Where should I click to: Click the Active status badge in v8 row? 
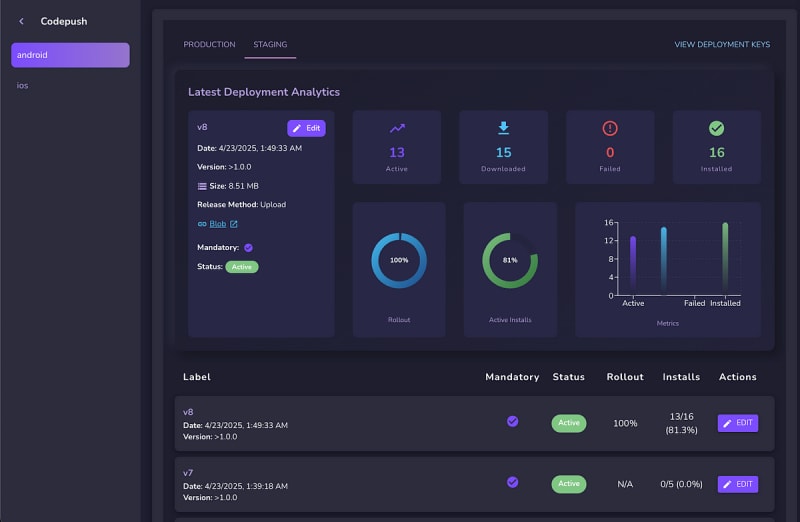[568, 423]
